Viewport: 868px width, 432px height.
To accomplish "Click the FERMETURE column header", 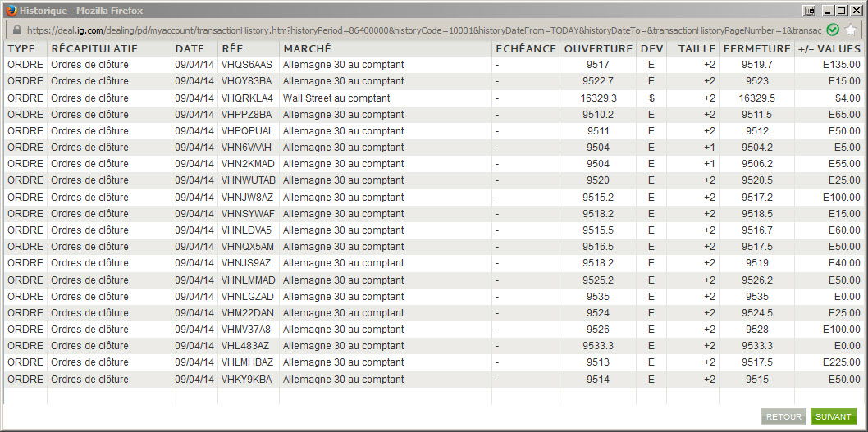I will [x=756, y=48].
